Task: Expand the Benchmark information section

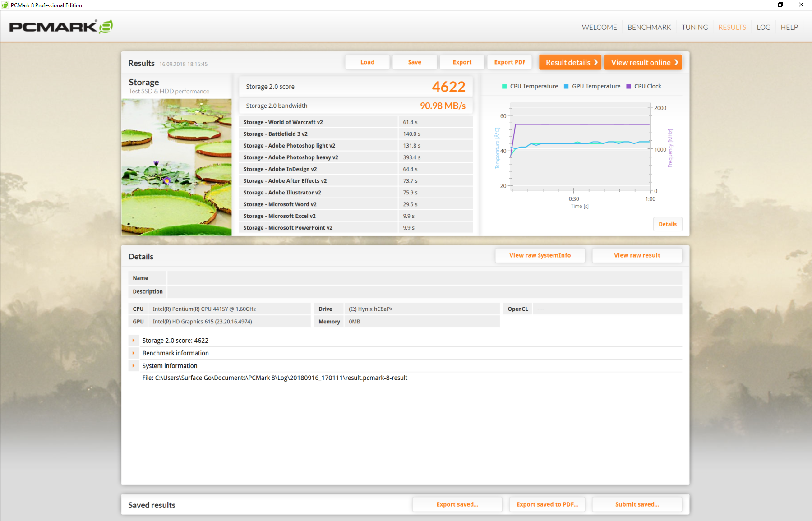Action: coord(134,353)
